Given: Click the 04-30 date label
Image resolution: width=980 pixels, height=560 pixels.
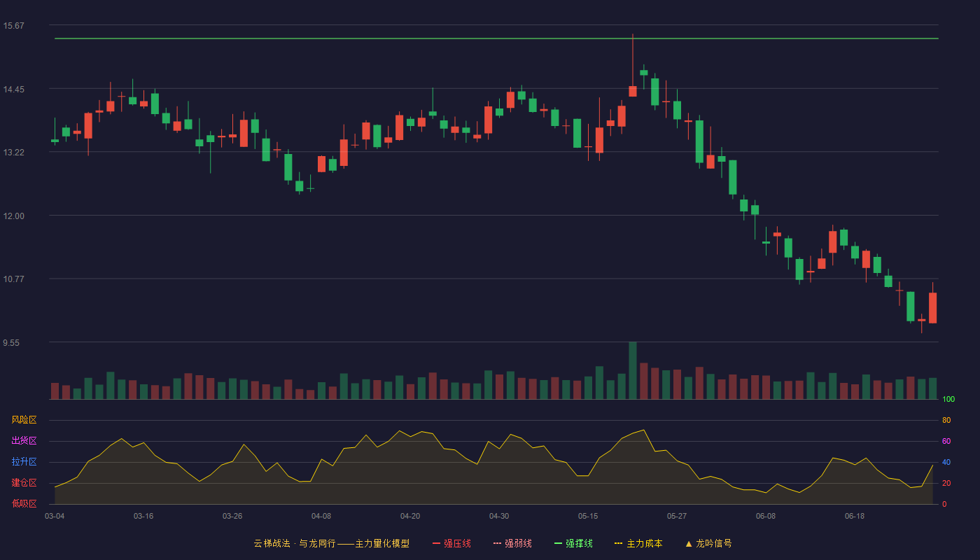Looking at the screenshot, I should pos(499,516).
